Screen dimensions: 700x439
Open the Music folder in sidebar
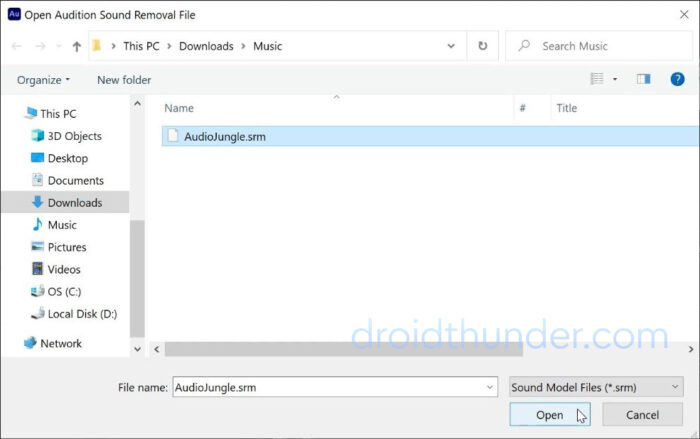62,225
